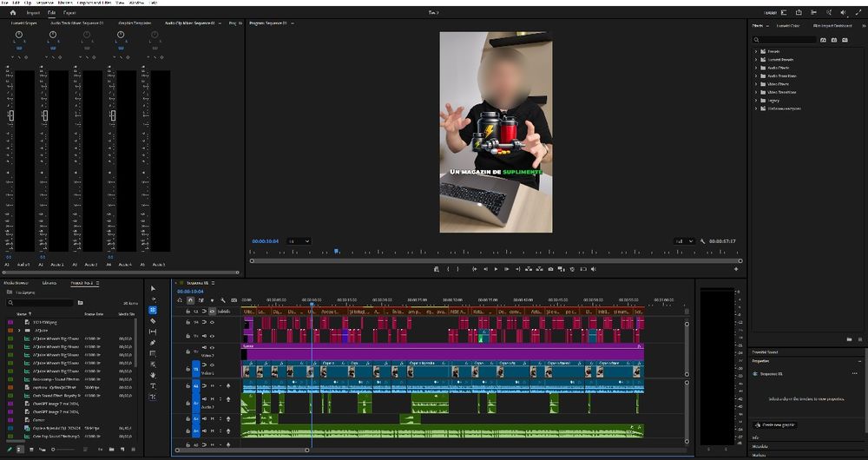Toggle A1 track targeting
The width and height of the screenshot is (868, 460).
(196, 386)
